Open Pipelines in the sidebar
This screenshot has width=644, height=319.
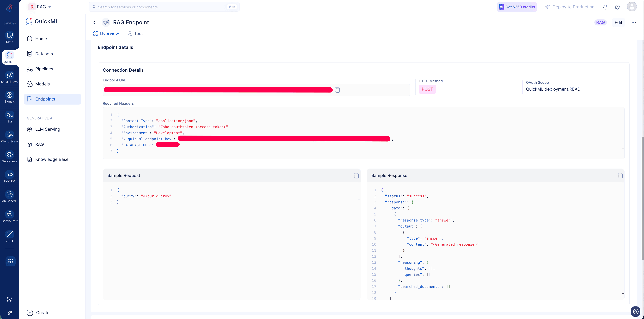52,69
